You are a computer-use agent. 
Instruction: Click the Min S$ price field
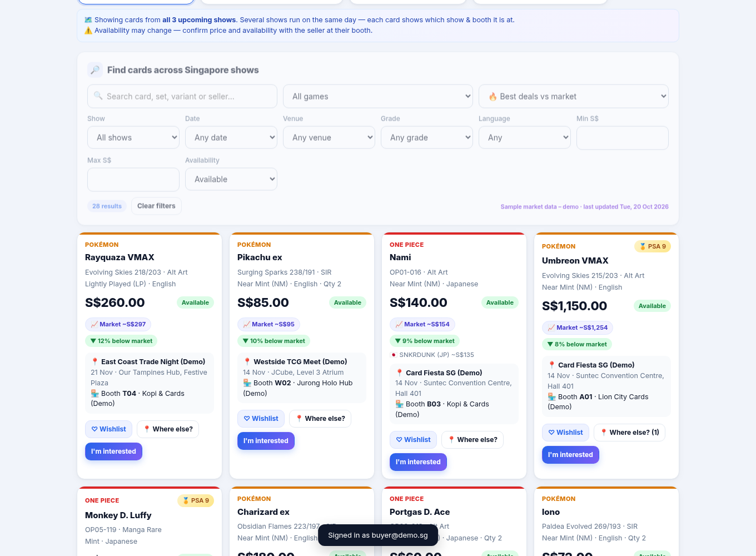click(x=623, y=137)
